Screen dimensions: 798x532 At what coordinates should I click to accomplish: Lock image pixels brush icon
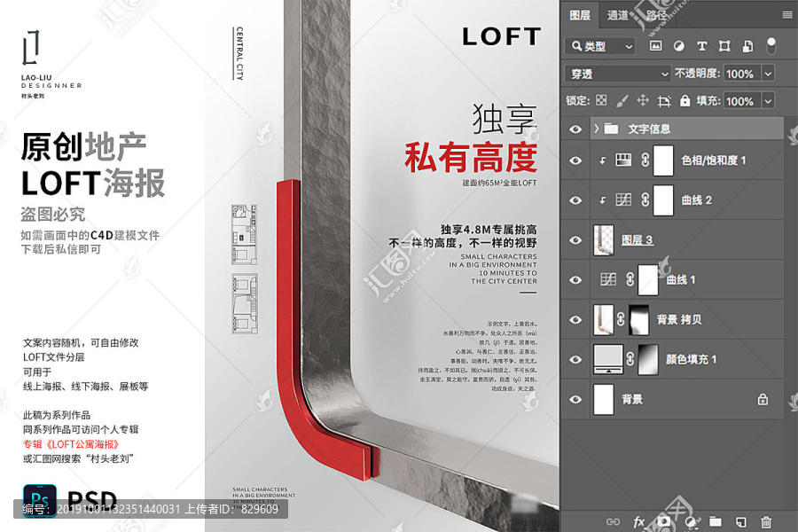click(x=622, y=101)
